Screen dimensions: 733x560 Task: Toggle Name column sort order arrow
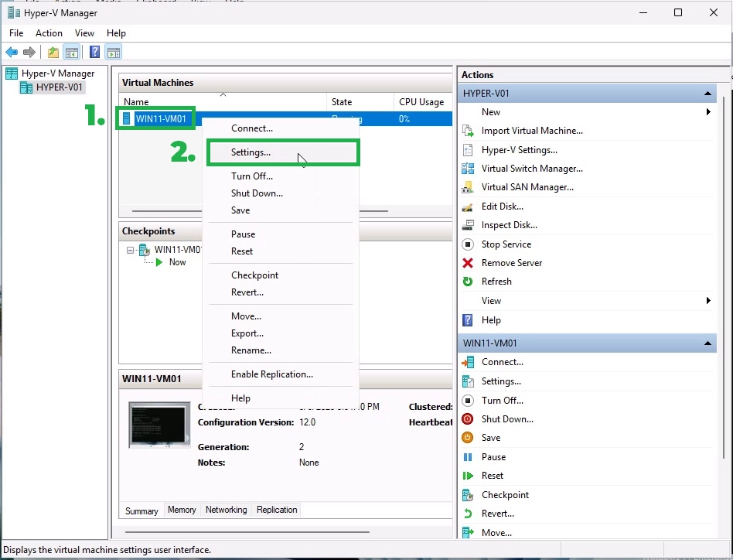(x=223, y=95)
